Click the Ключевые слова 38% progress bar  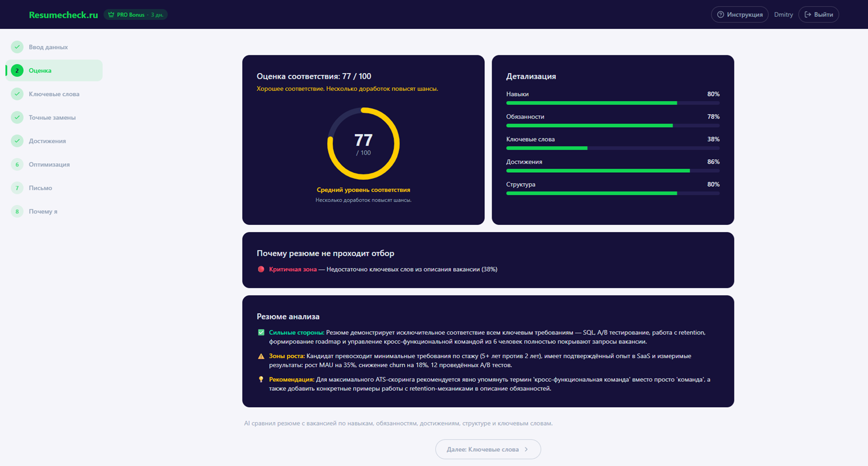pos(613,148)
